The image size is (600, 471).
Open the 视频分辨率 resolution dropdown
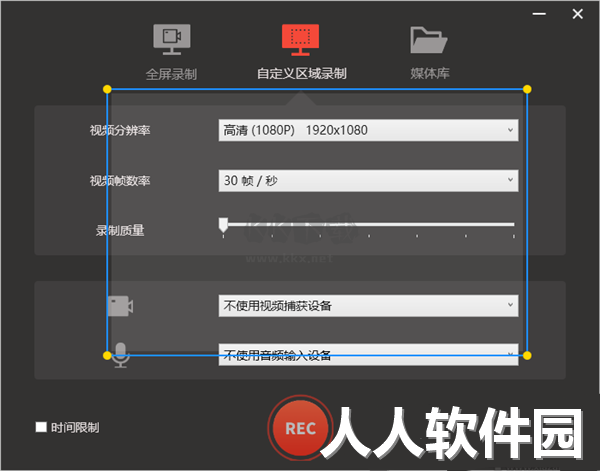pos(368,130)
